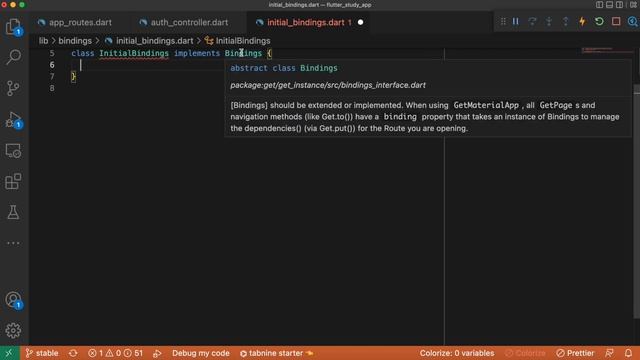Viewport: 640px width, 360px height.
Task: Open the Remote Explorer view
Action: coord(13,151)
